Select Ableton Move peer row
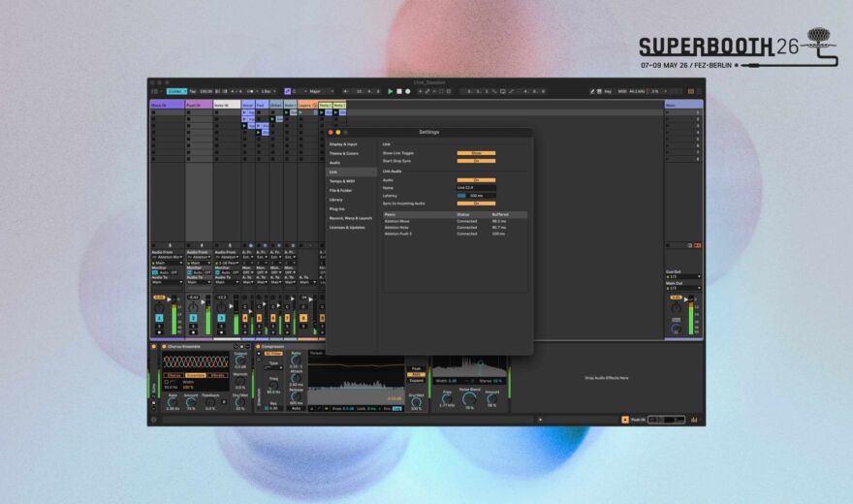853x504 pixels. pos(455,221)
